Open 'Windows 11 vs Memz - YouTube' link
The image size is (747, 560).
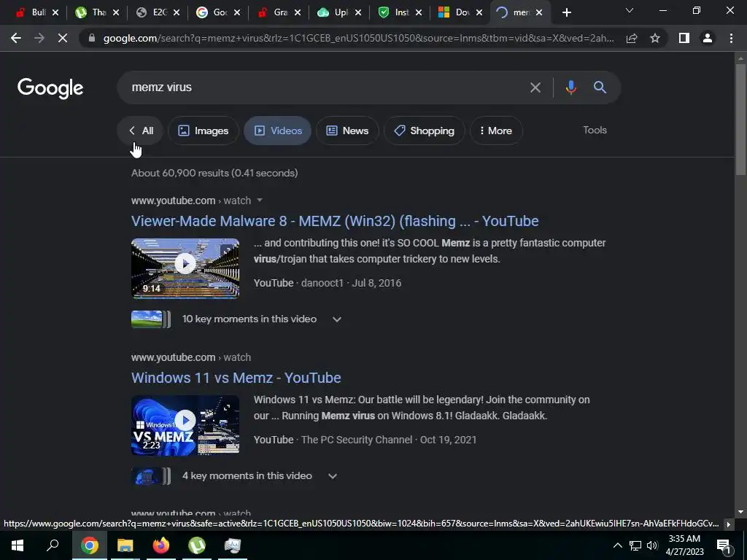236,378
